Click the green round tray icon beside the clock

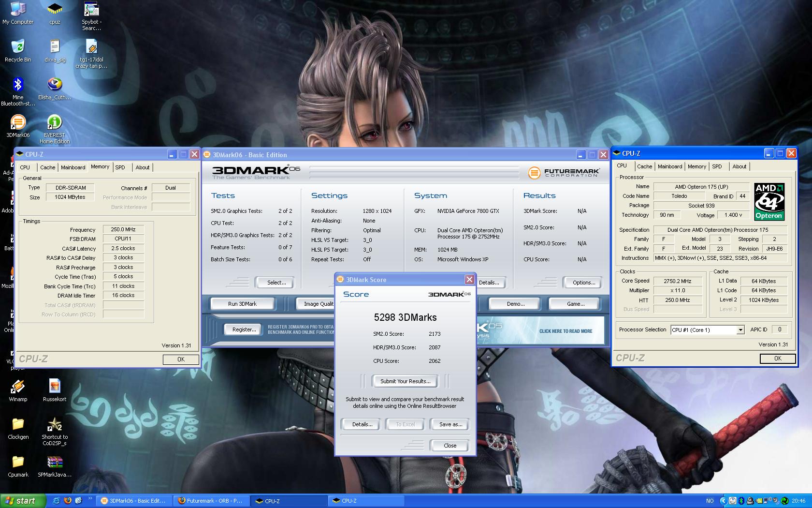coord(784,501)
